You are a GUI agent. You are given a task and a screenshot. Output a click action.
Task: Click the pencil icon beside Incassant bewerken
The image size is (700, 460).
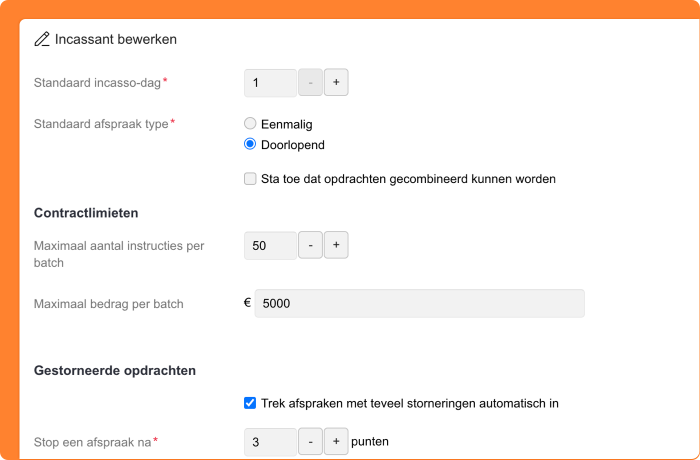(42, 39)
